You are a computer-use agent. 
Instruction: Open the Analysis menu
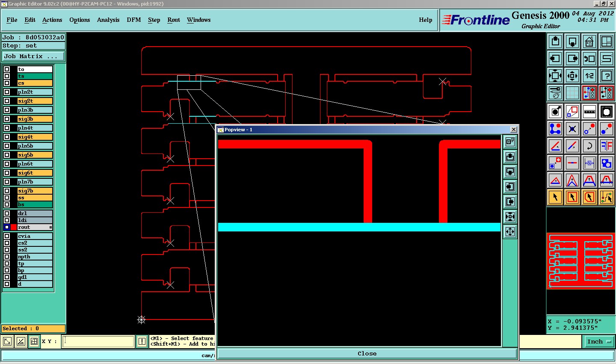tap(108, 20)
